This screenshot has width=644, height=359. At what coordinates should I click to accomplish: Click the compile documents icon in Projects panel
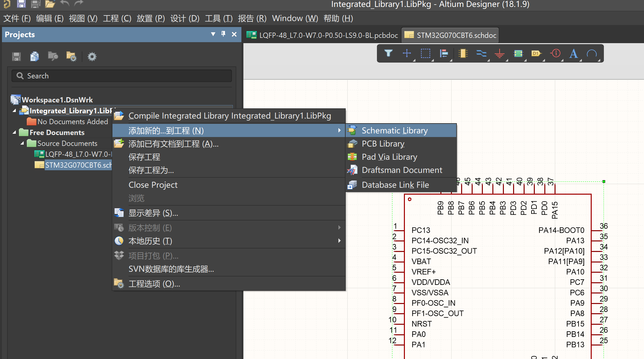pos(35,57)
